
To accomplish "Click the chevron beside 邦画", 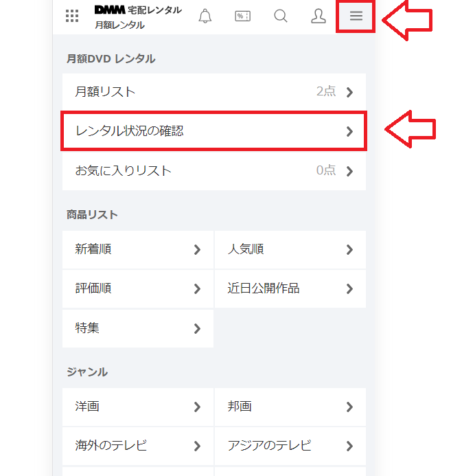I will pyautogui.click(x=349, y=407).
